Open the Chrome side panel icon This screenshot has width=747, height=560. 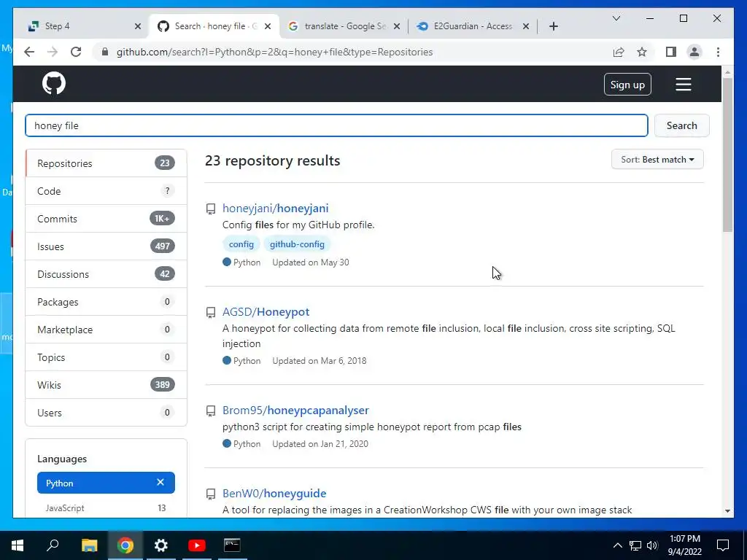point(671,52)
